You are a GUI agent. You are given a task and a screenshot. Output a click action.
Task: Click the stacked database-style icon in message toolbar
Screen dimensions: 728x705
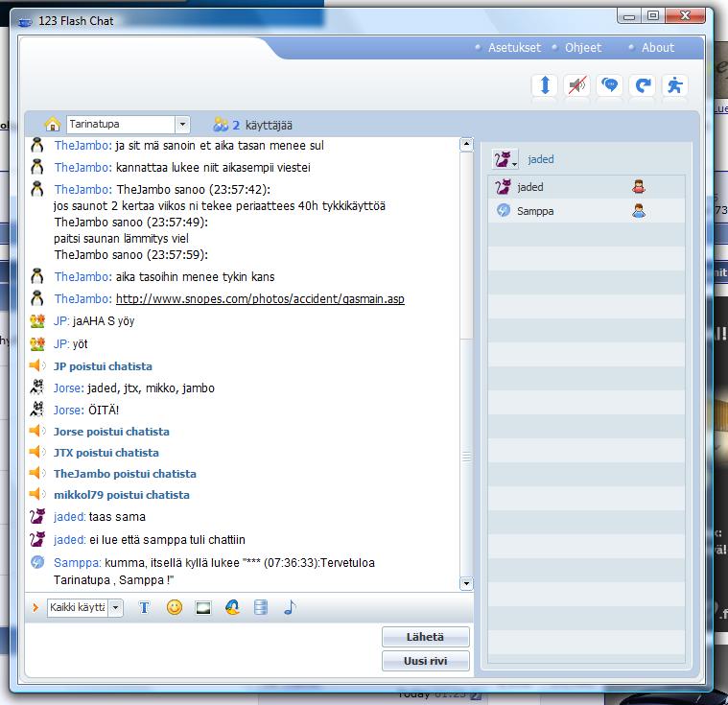pos(261,607)
